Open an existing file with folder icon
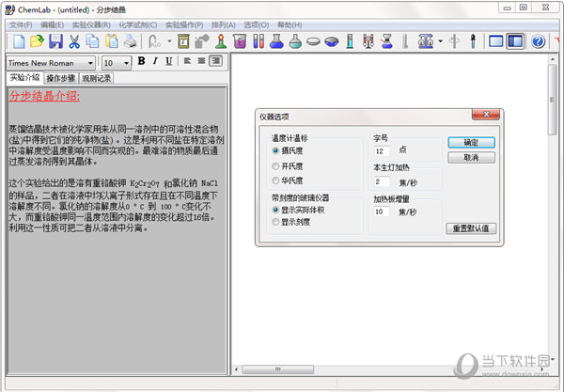Viewport: 564px width, 392px height. pos(37,41)
